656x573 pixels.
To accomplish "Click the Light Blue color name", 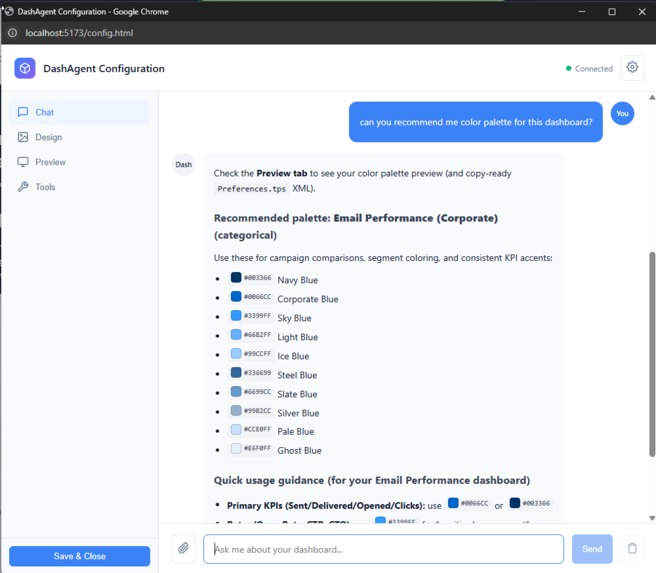I will [297, 337].
